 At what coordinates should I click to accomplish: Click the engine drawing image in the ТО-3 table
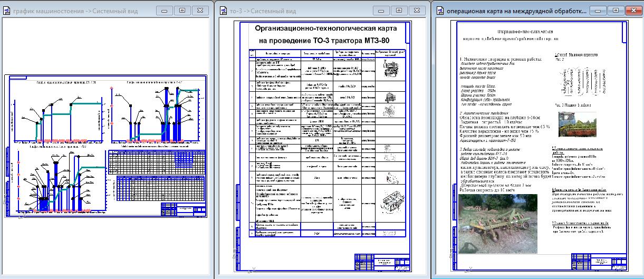[x=391, y=68]
